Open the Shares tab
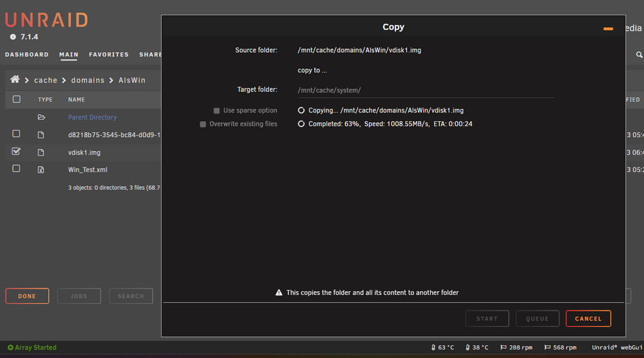This screenshot has height=358, width=644. [x=150, y=55]
